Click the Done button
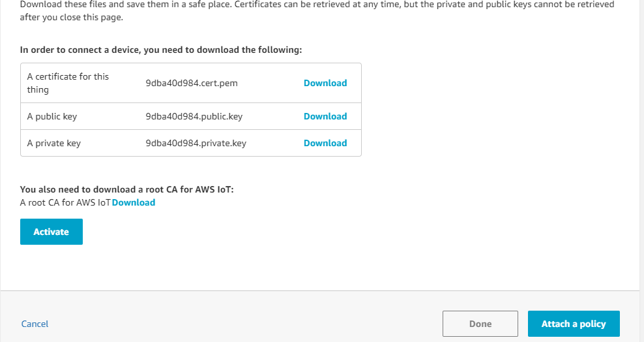 (x=480, y=324)
